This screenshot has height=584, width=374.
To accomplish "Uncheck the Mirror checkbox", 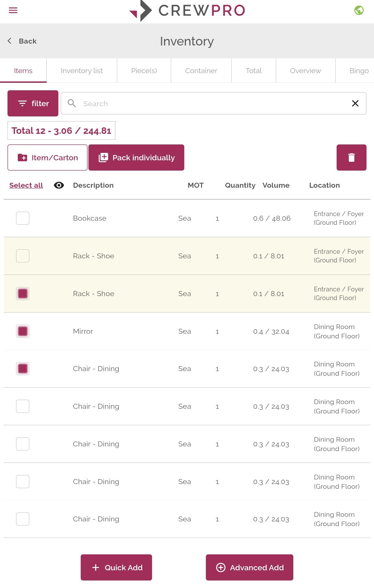I will 23,331.
